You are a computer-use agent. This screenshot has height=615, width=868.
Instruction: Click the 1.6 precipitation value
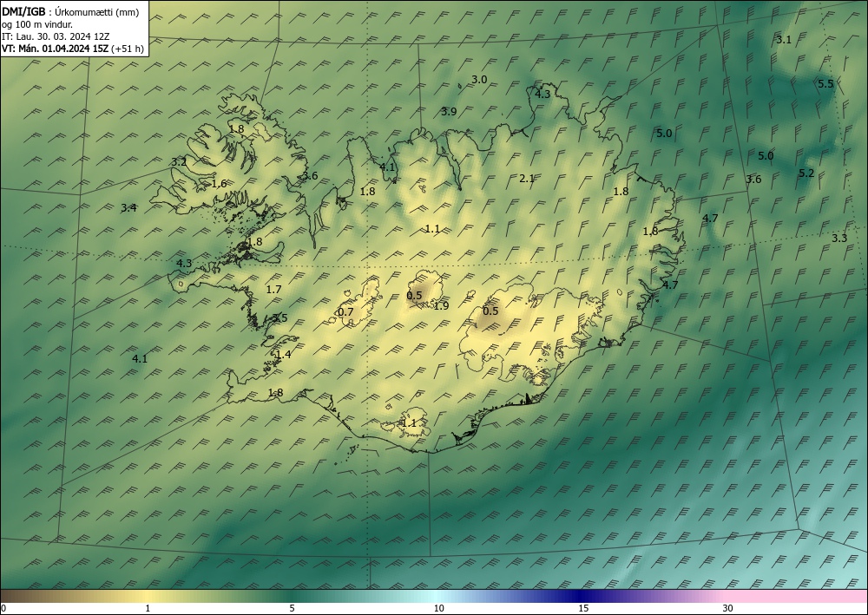(x=220, y=184)
